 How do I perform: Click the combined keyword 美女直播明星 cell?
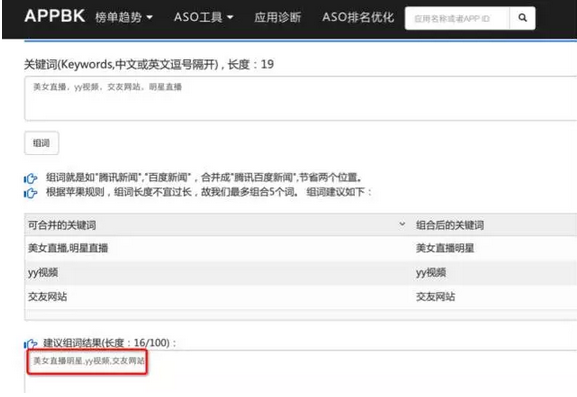click(x=445, y=248)
